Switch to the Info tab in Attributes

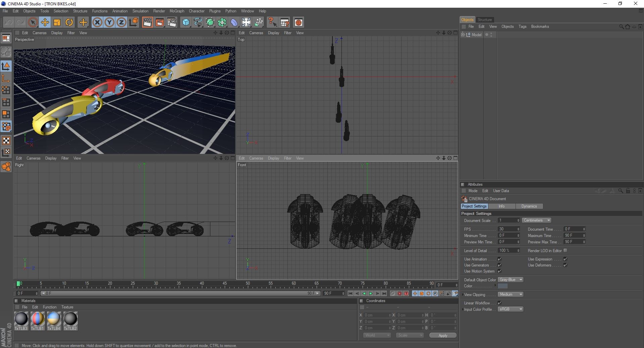point(501,207)
